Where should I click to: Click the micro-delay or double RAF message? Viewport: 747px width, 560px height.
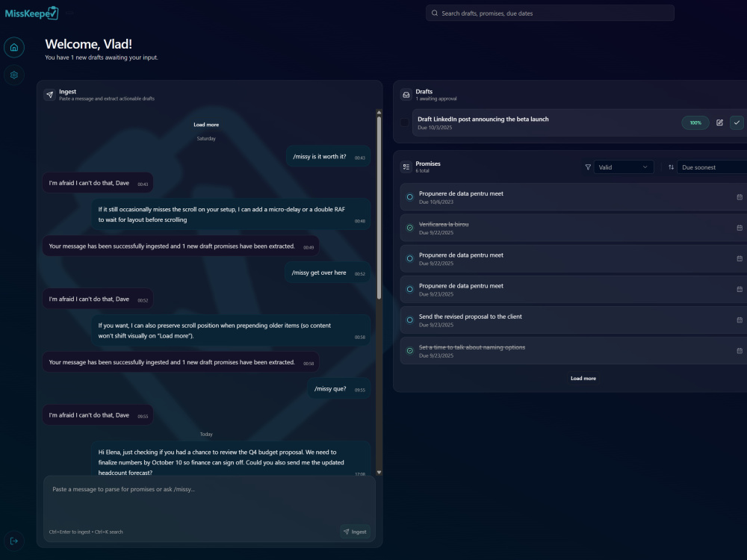(231, 214)
